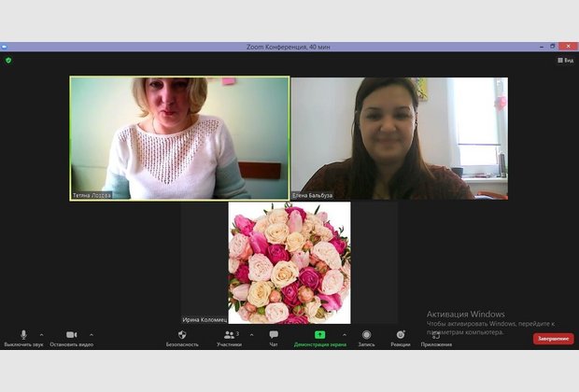
Task: Click the green encryption shield icon
Action: coord(8,60)
